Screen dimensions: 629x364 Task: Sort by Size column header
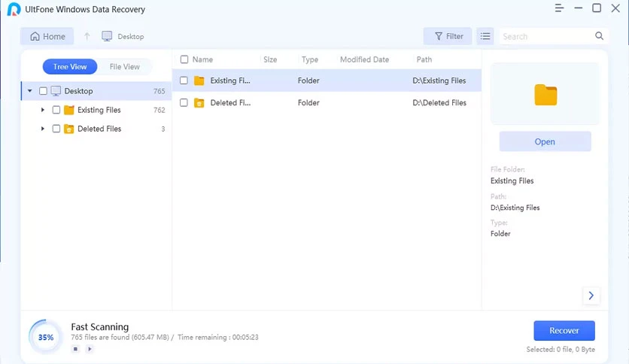pyautogui.click(x=270, y=59)
